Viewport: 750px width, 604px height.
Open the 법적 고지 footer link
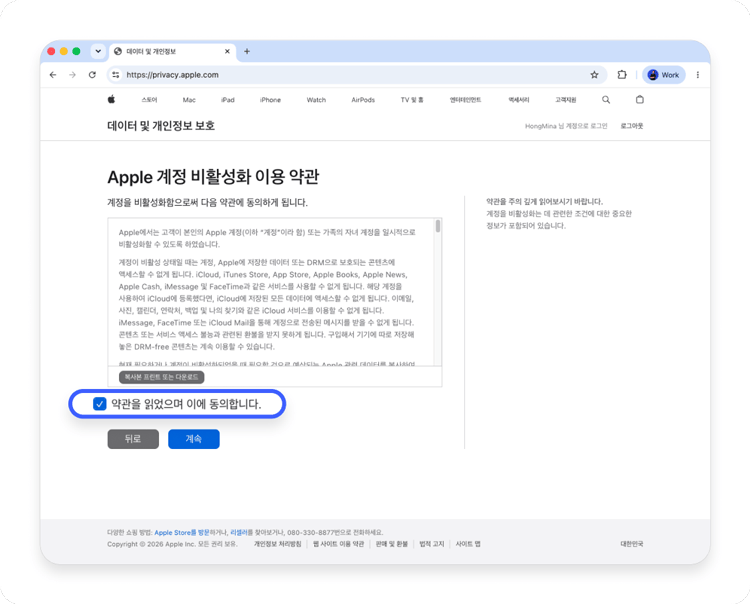432,544
